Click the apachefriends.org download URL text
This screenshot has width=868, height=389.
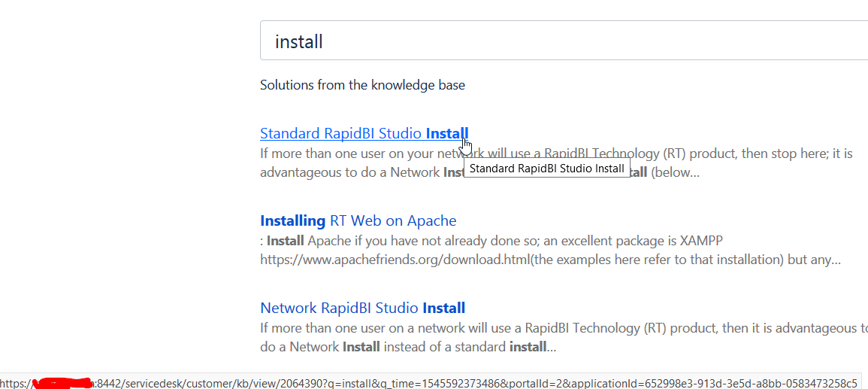(395, 260)
